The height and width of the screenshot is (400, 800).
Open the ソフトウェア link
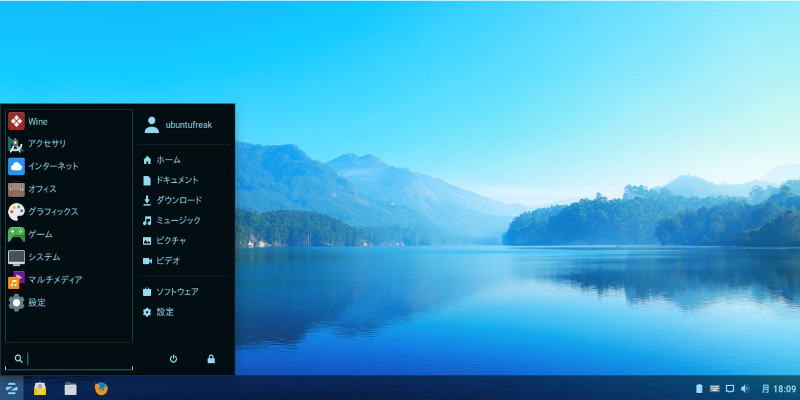point(178,292)
